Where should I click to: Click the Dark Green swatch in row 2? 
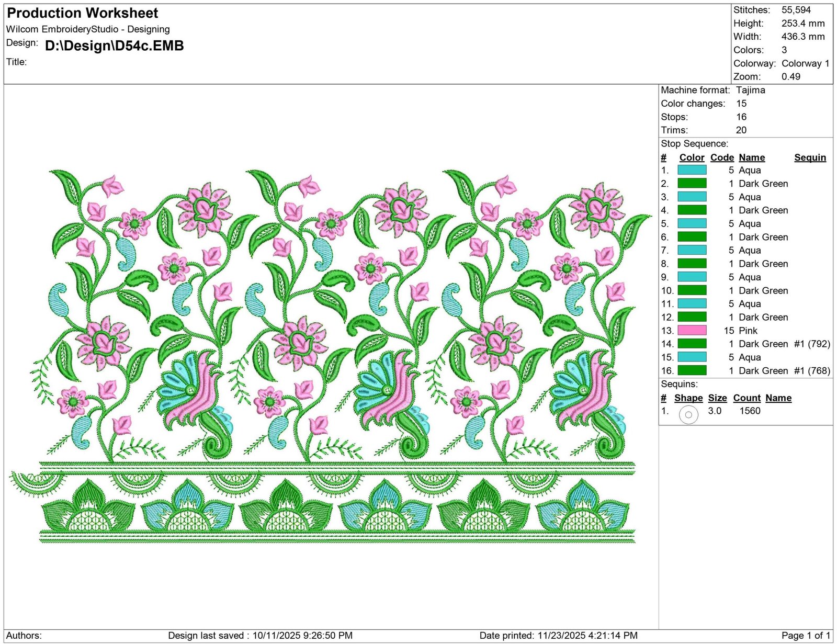click(x=692, y=184)
